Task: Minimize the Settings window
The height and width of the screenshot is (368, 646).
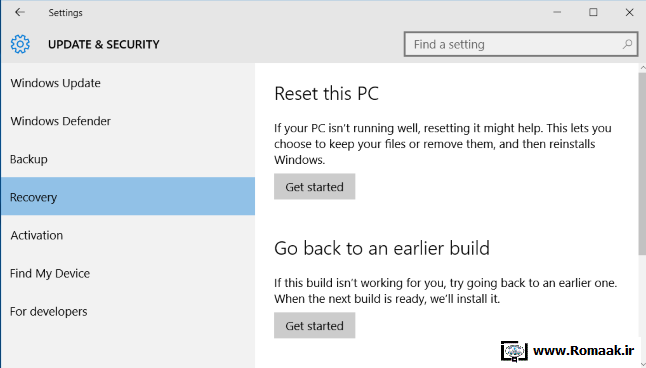Action: pos(557,12)
